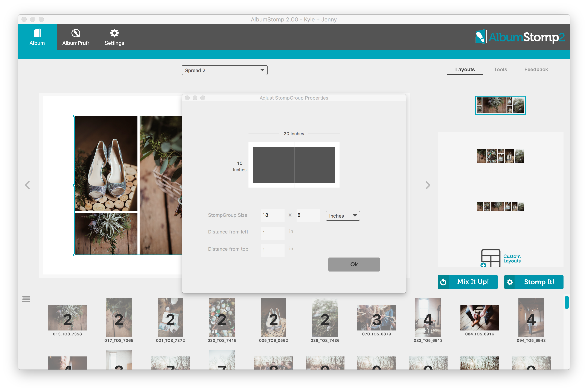Select the second layout thumbnail option

pyautogui.click(x=500, y=156)
